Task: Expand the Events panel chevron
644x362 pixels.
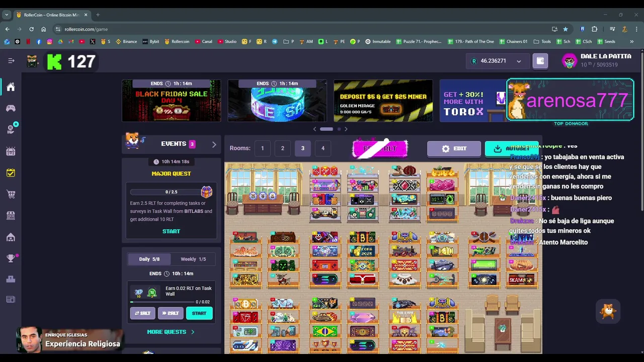Action: click(x=214, y=144)
